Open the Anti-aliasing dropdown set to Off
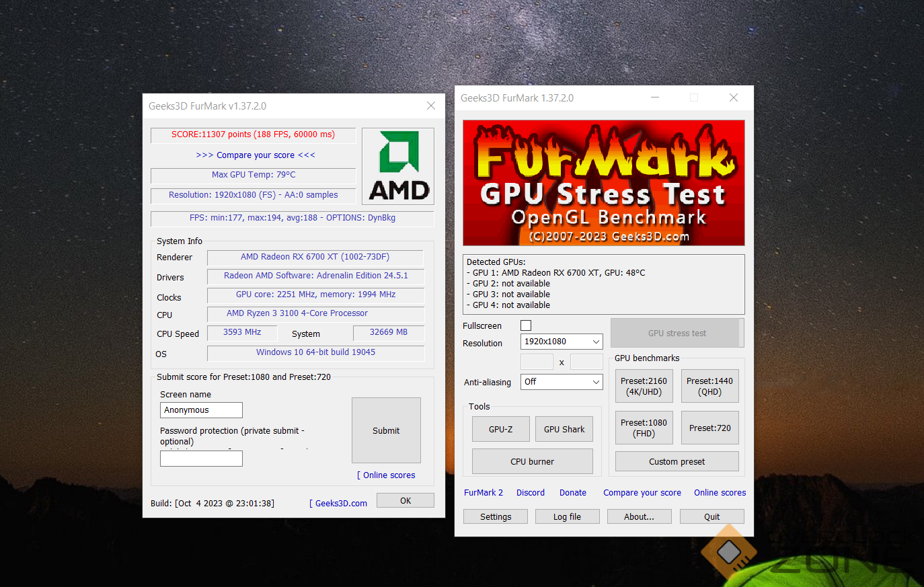This screenshot has height=587, width=924. [562, 382]
